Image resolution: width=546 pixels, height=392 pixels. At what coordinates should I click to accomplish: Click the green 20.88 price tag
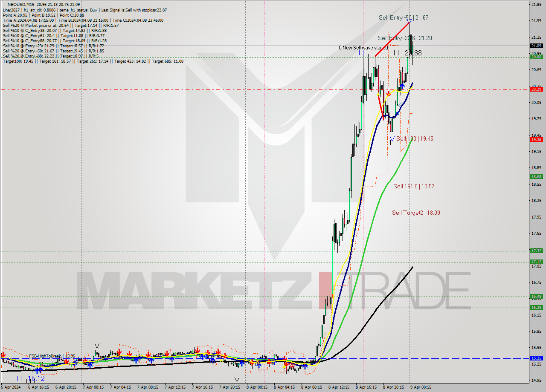tap(536, 57)
